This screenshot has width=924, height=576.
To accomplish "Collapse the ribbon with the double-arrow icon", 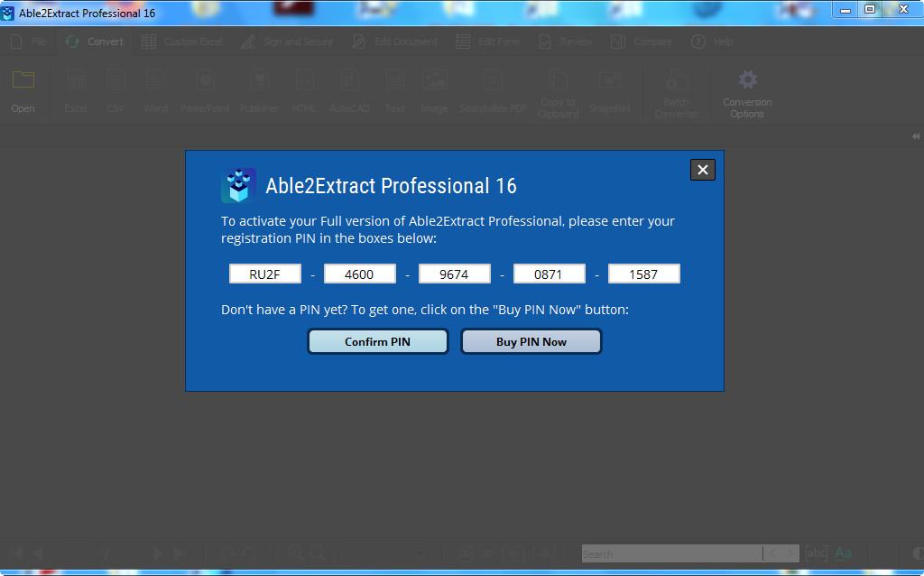I will click(916, 136).
